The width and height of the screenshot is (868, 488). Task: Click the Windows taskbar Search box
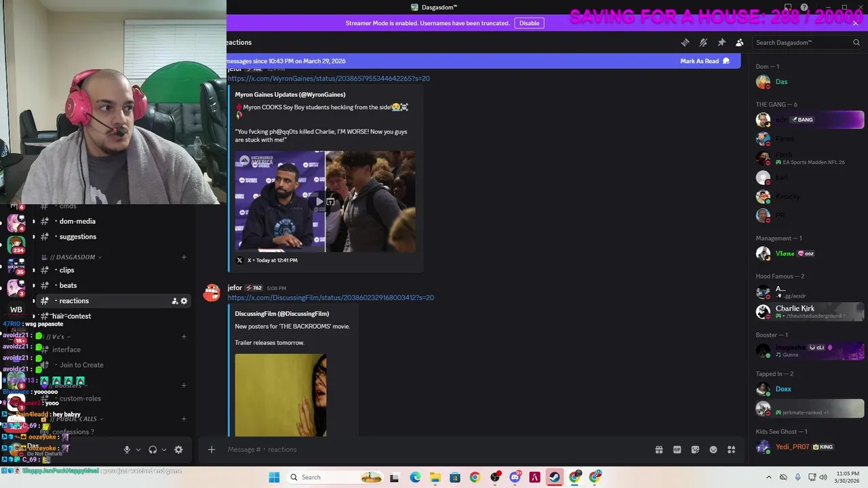[336, 477]
